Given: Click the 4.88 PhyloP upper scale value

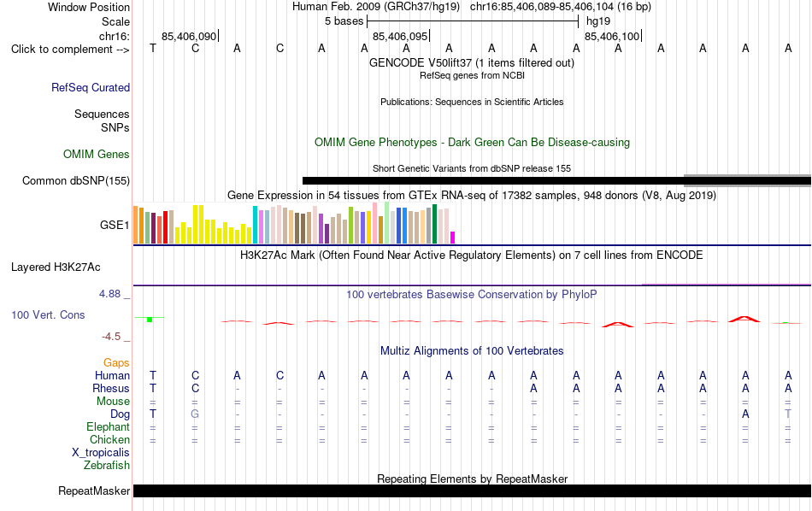Looking at the screenshot, I should (109, 294).
